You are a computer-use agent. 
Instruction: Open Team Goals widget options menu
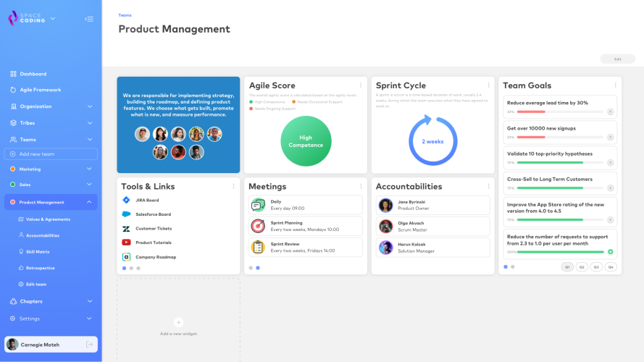click(x=615, y=85)
